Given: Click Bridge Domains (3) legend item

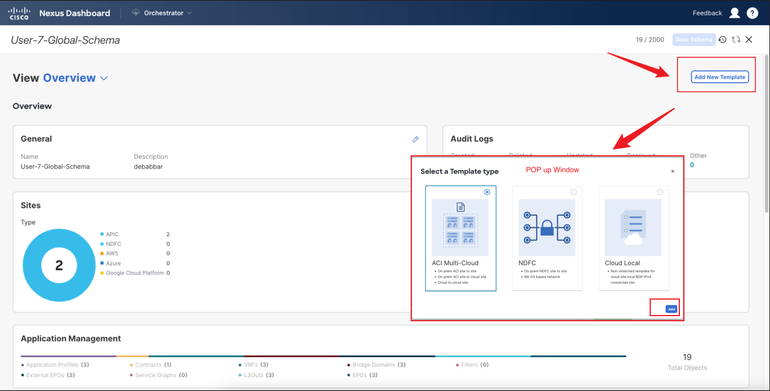Looking at the screenshot, I should click(x=377, y=365).
